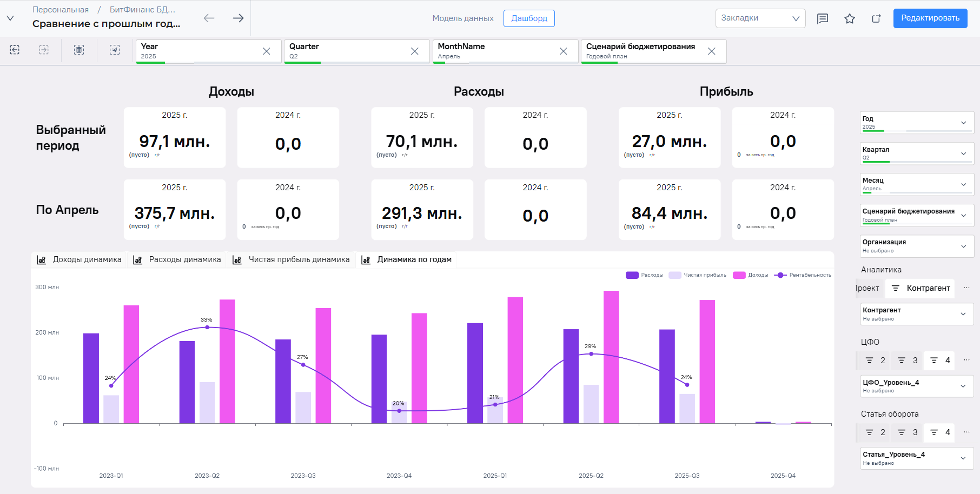Open Чистая прибыль динамика tab
Viewport: 980px width, 494px height.
[291, 259]
